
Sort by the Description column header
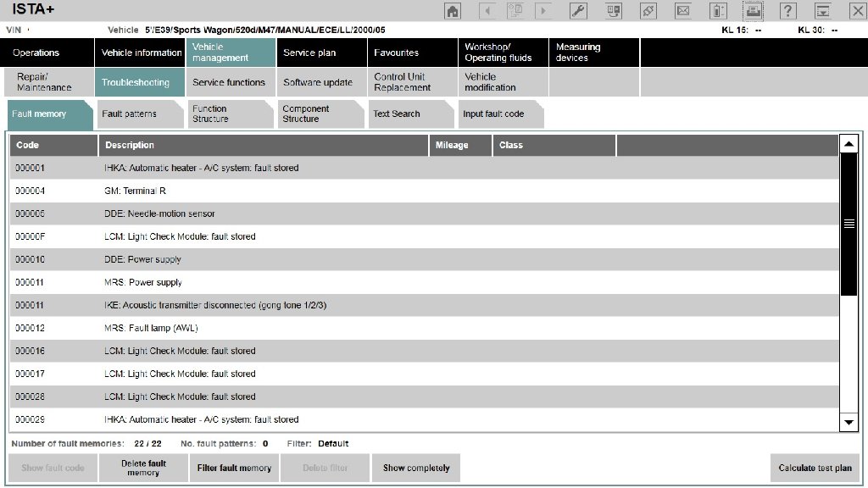point(264,145)
